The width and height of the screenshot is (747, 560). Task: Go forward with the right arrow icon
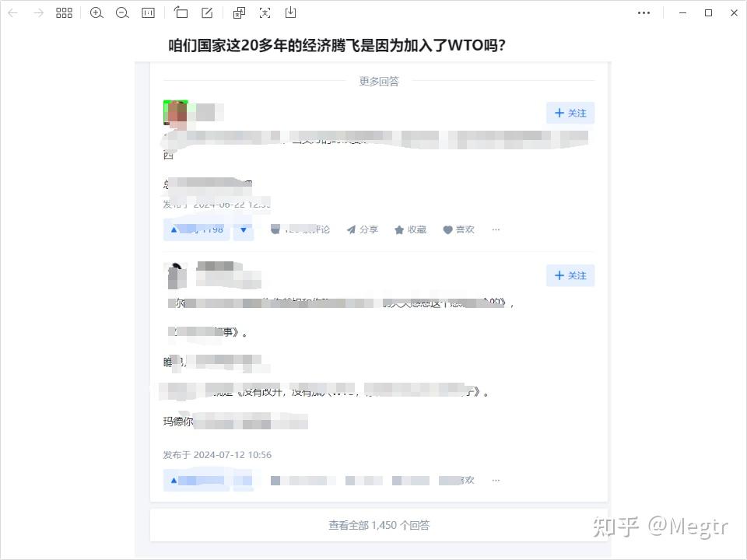tap(39, 13)
